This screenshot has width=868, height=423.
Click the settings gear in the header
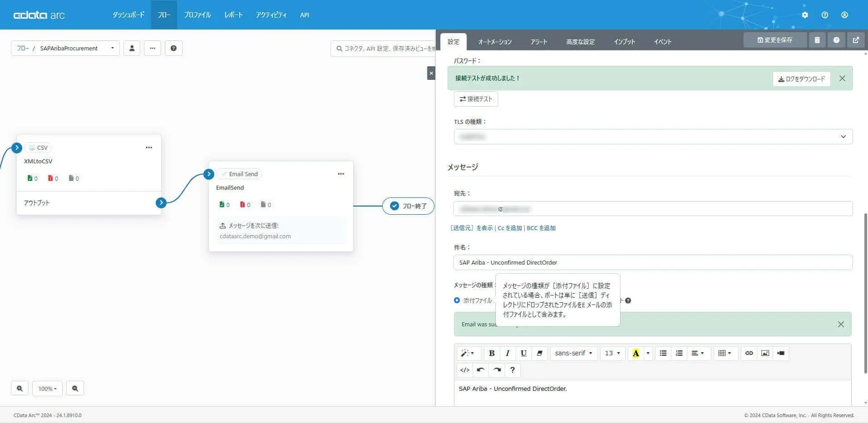pyautogui.click(x=805, y=15)
